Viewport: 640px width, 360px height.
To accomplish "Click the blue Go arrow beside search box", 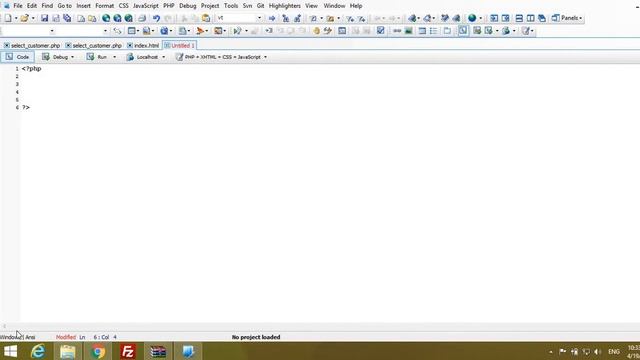I will pyautogui.click(x=272, y=18).
